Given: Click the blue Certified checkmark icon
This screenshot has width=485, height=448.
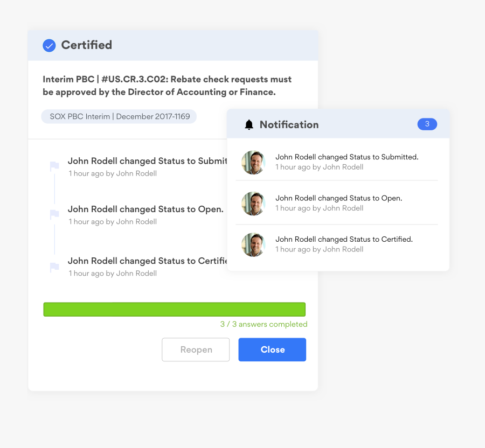Looking at the screenshot, I should click(49, 45).
